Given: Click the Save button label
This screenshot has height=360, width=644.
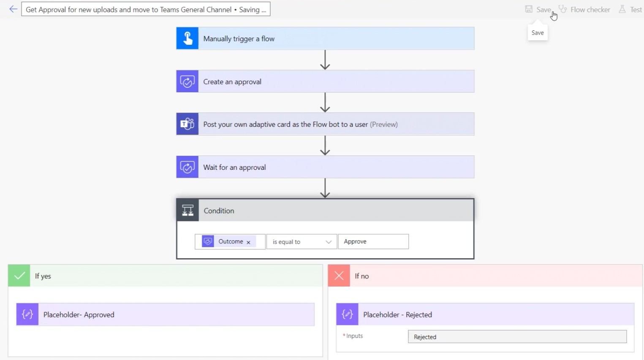Looking at the screenshot, I should pos(543,9).
